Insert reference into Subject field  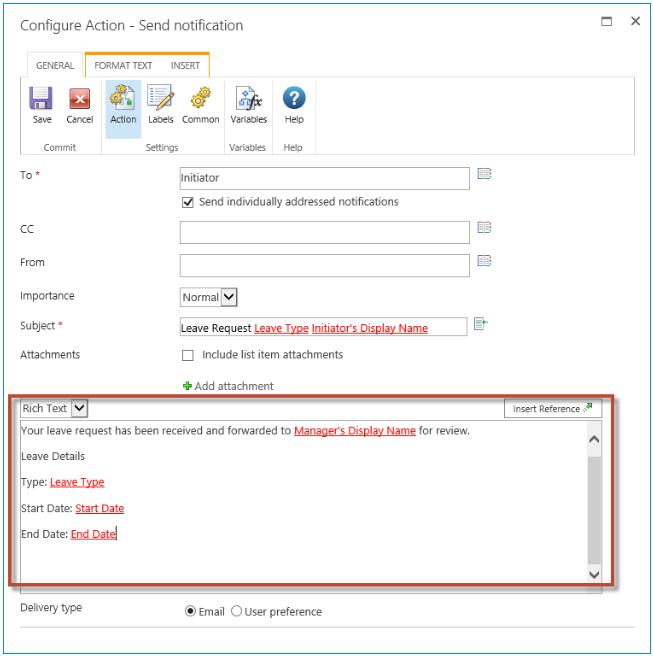(481, 324)
